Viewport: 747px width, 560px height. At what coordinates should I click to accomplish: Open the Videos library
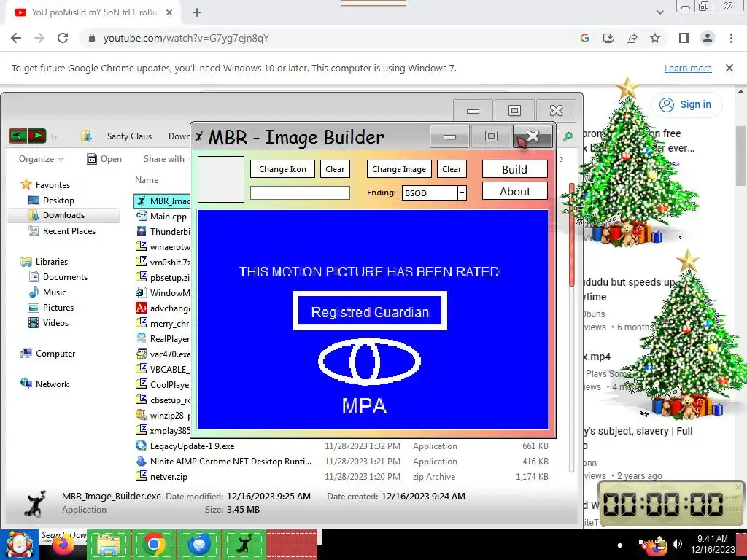(55, 323)
